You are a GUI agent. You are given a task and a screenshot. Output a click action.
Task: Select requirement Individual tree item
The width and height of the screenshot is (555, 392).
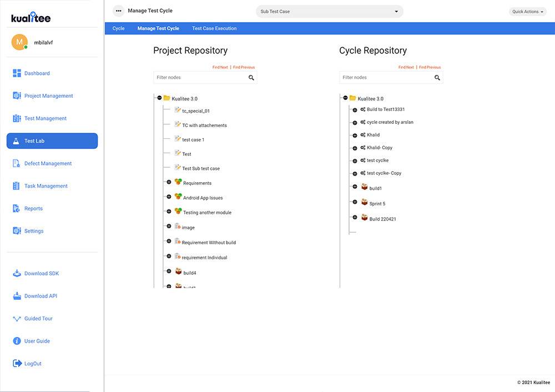204,258
